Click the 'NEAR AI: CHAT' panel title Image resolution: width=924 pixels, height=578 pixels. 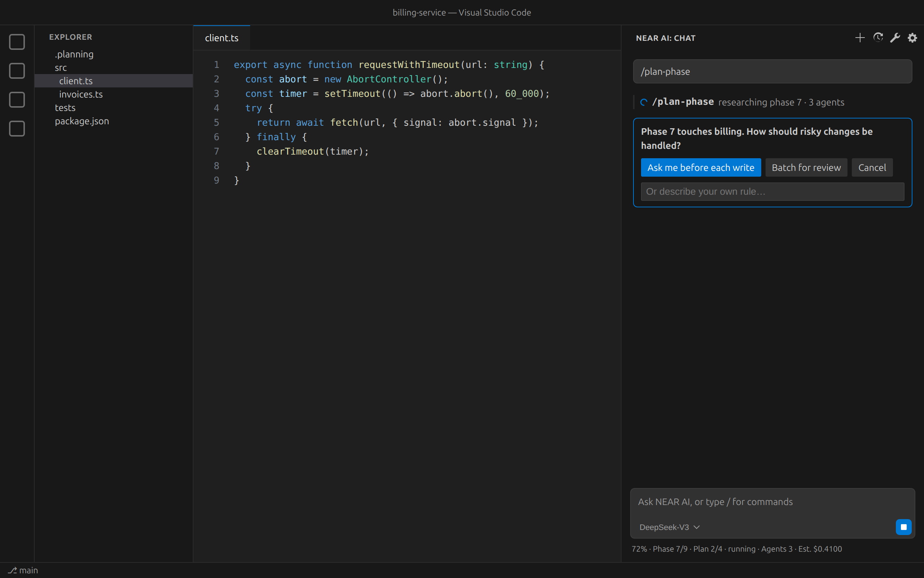pyautogui.click(x=666, y=38)
